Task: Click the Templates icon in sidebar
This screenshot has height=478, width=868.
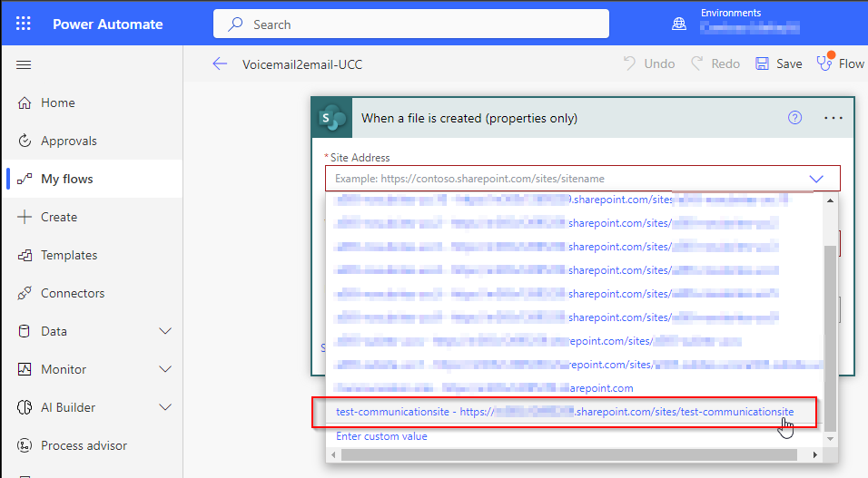Action: click(x=25, y=255)
